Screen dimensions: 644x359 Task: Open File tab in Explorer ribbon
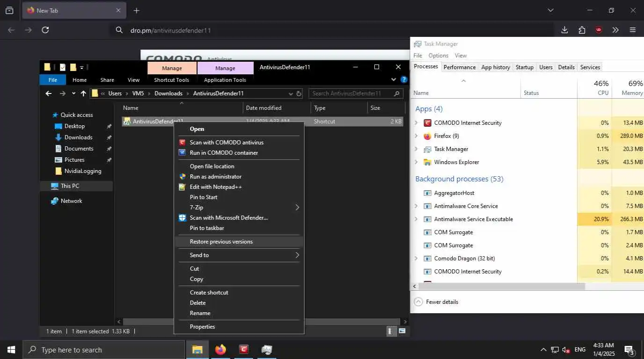point(53,80)
